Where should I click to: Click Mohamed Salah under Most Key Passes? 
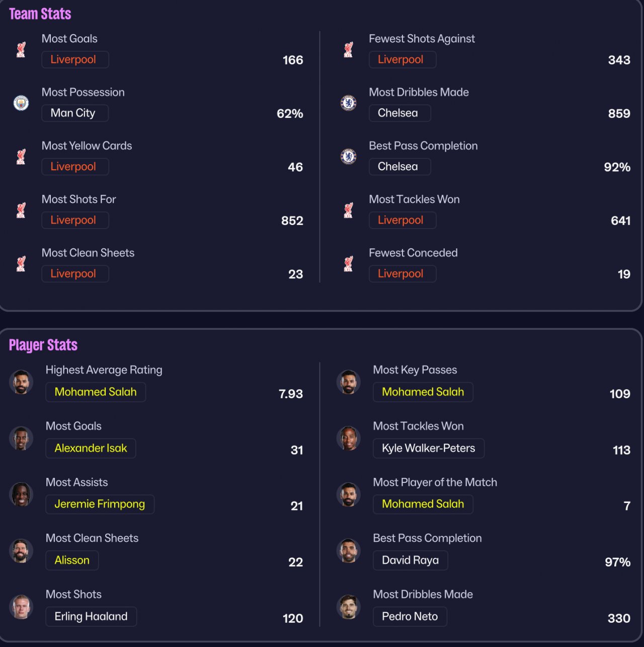(423, 392)
